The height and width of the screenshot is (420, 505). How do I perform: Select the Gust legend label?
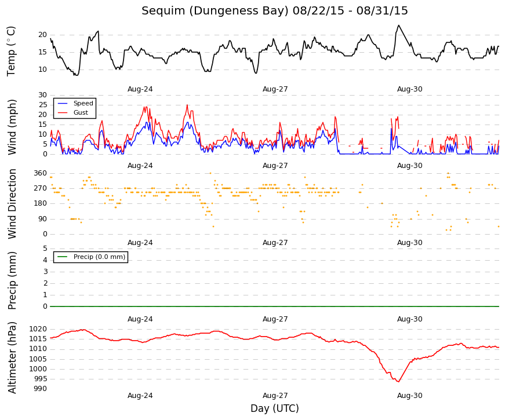pyautogui.click(x=81, y=112)
